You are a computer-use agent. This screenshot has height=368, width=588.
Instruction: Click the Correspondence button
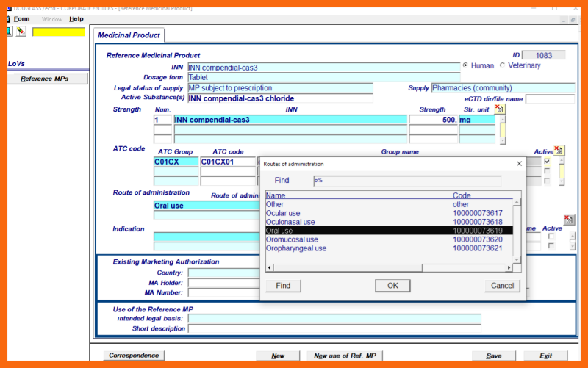coord(134,356)
